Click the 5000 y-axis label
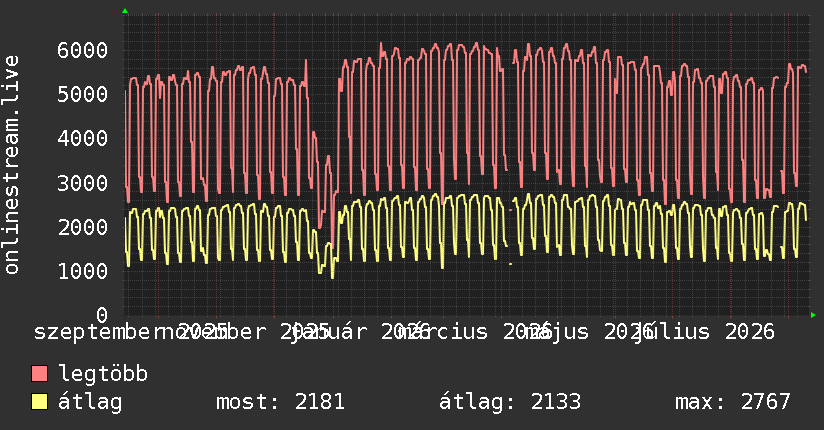This screenshot has width=824, height=430. 83,95
